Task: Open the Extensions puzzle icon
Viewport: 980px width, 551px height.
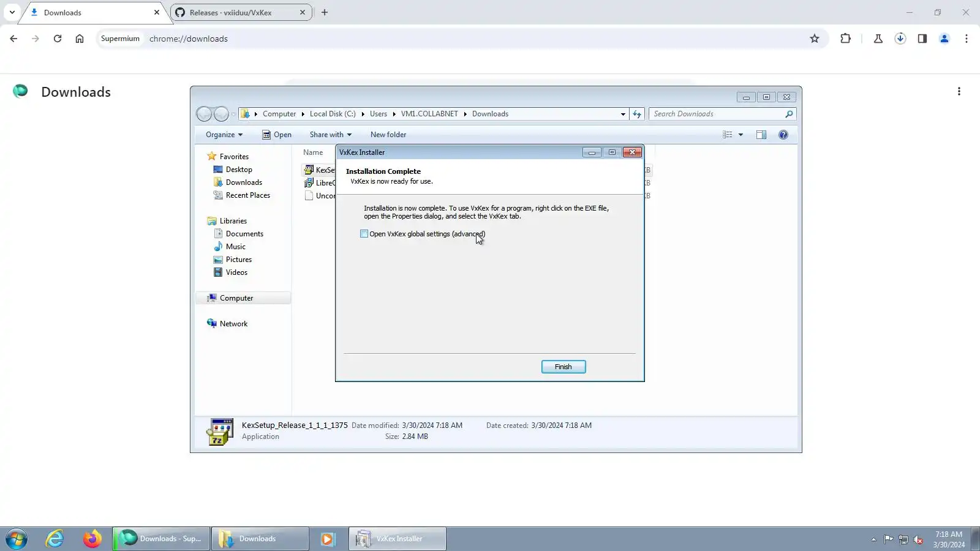Action: 846,39
